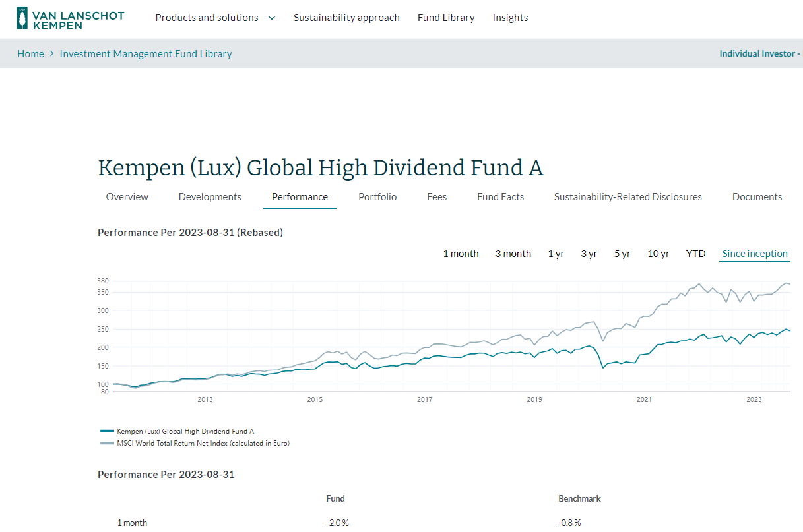
Task: Click the Fund column header
Action: 335,499
